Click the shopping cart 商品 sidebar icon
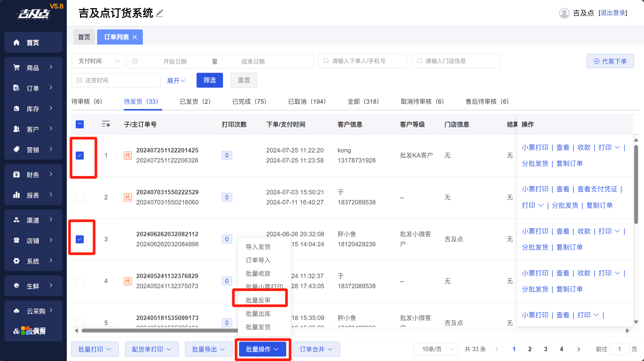The image size is (644, 361). (x=17, y=68)
